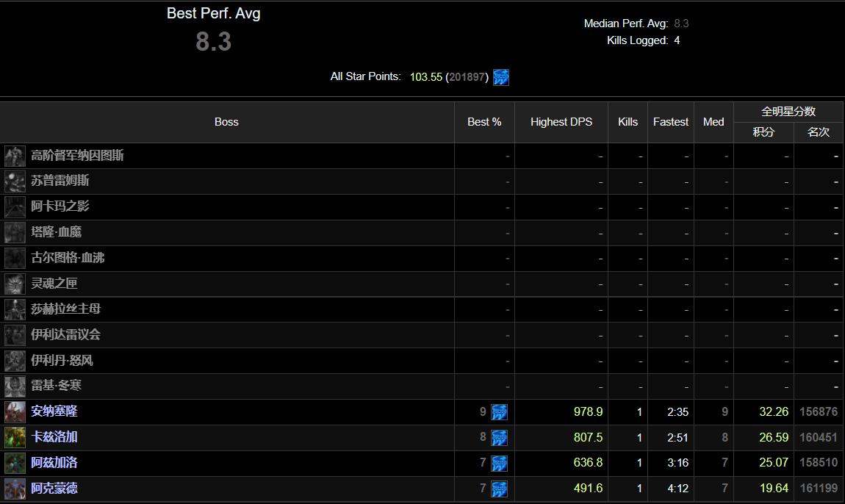Click the boss portrait icon for 莎赫拉丝主母

click(x=15, y=309)
